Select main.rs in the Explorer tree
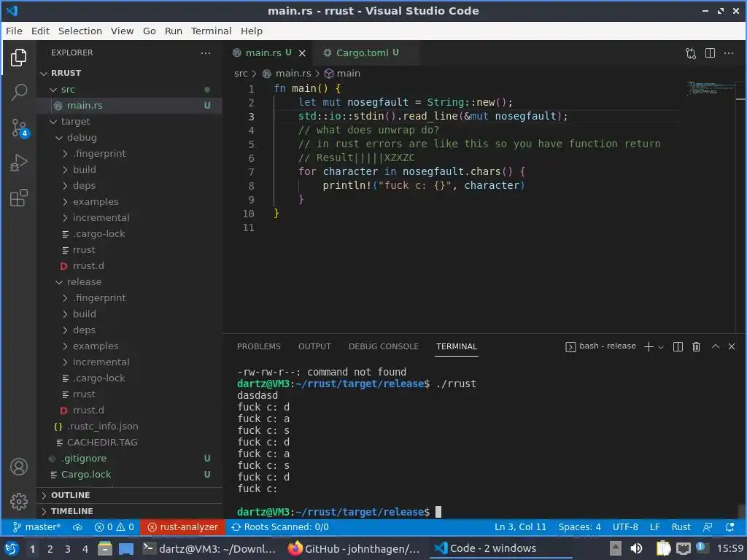The height and width of the screenshot is (560, 747). pyautogui.click(x=130, y=105)
